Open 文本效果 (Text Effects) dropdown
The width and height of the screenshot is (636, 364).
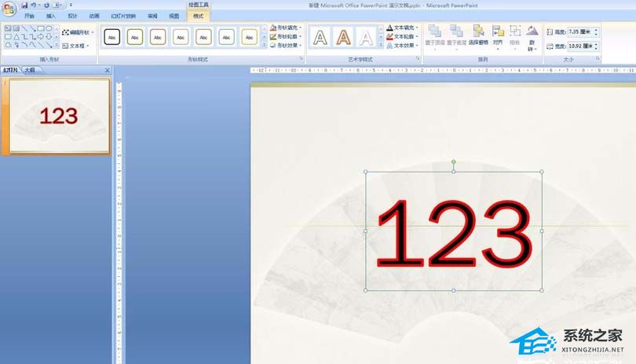point(402,45)
